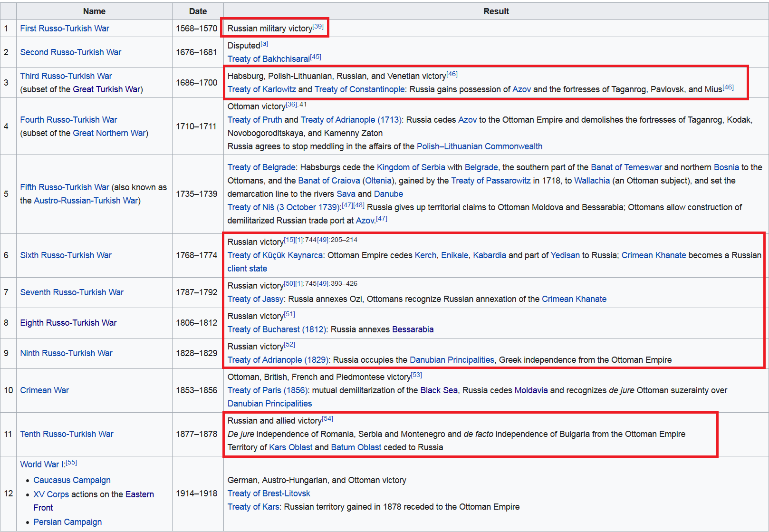Image resolution: width=769 pixels, height=532 pixels.
Task: Follow the Danubian Principalities link in row 9
Action: 452,360
